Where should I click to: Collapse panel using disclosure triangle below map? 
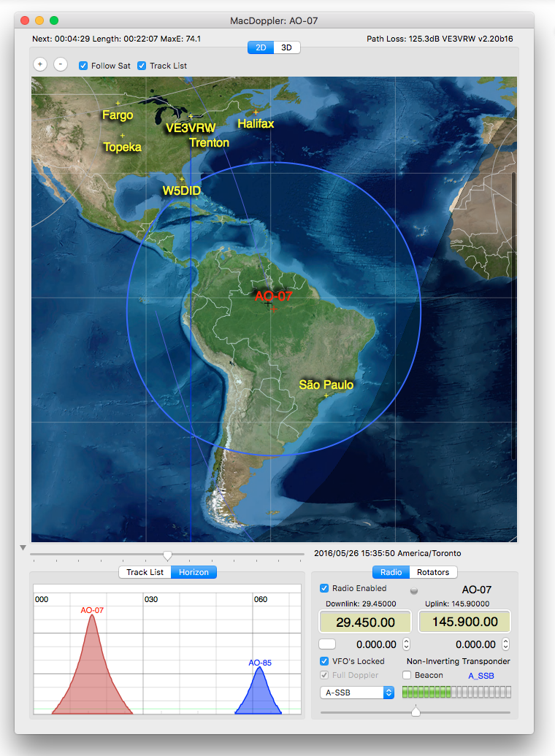pos(23,548)
